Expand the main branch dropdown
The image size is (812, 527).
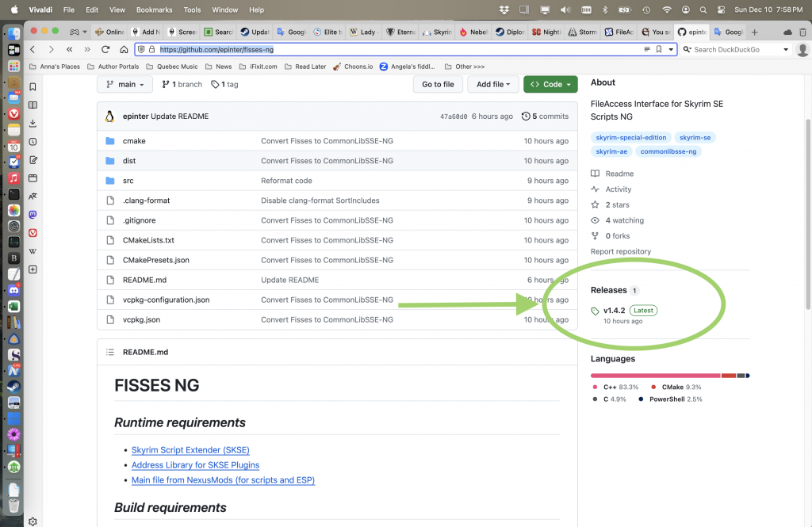[x=124, y=84]
